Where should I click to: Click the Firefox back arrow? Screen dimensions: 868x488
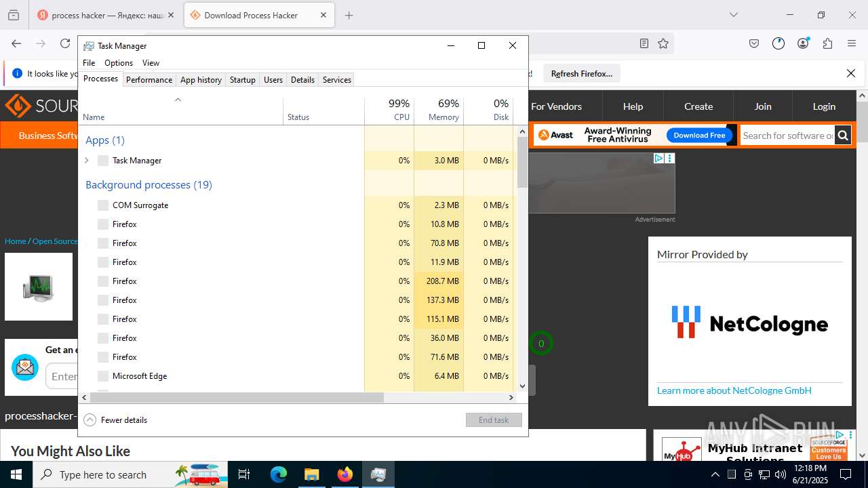(x=16, y=43)
